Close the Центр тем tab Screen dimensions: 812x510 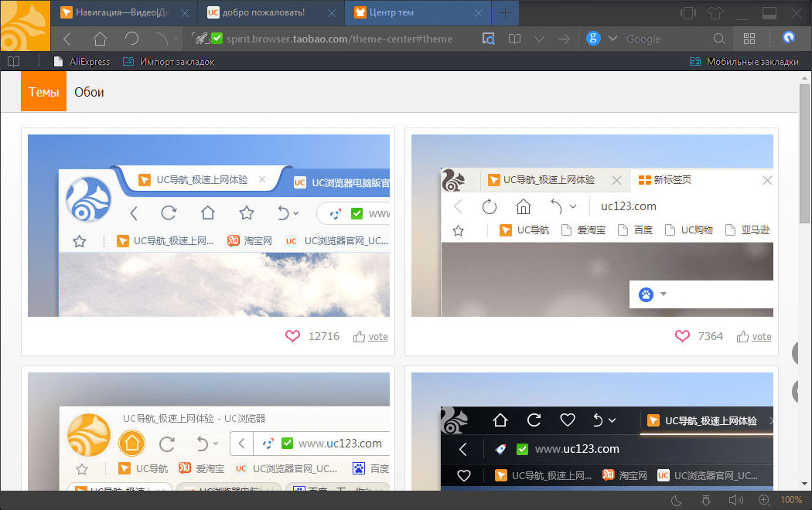tap(479, 13)
